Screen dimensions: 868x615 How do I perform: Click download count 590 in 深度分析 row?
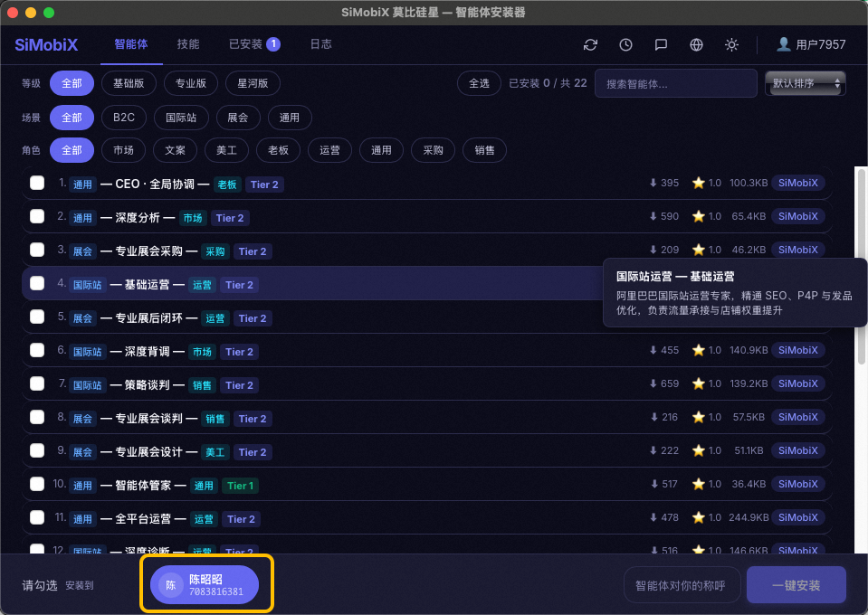(x=664, y=216)
